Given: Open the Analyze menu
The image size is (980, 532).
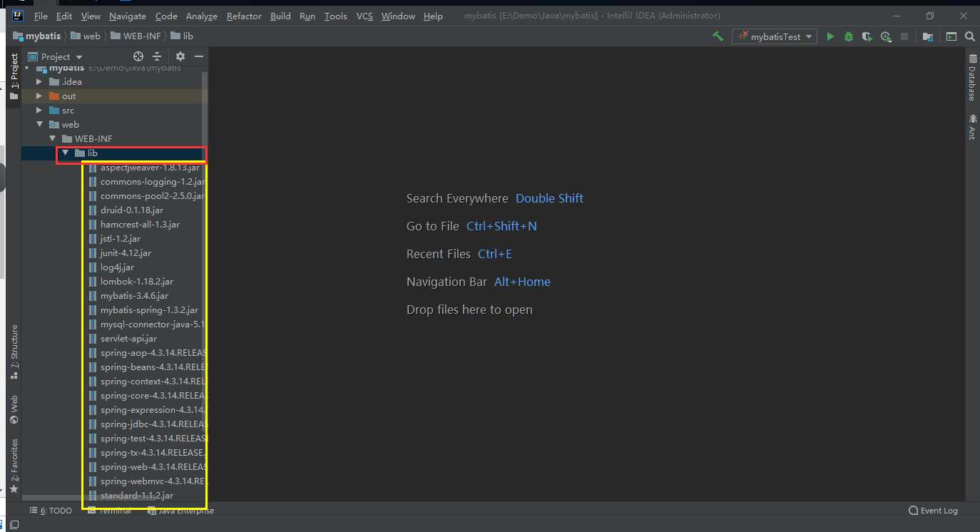Looking at the screenshot, I should click(x=202, y=16).
